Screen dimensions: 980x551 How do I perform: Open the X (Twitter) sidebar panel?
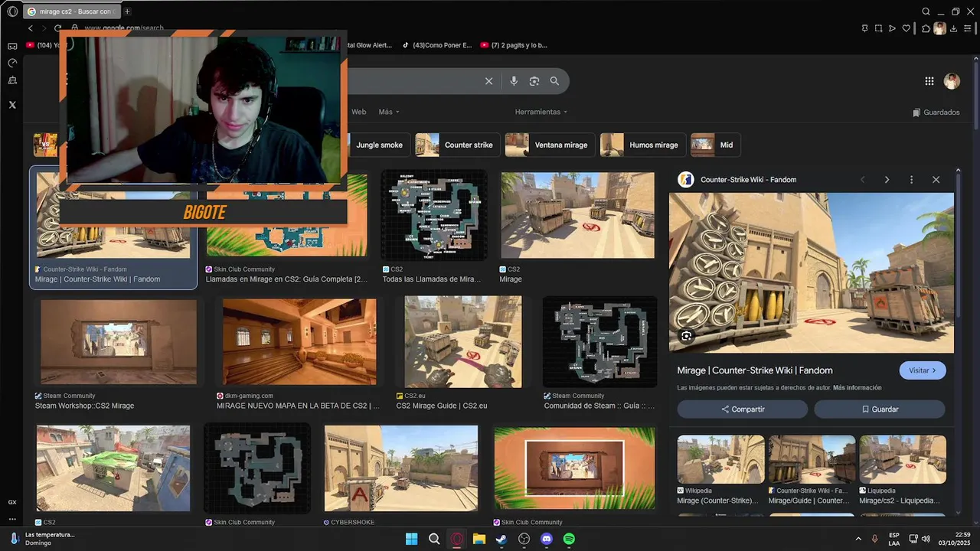(12, 105)
